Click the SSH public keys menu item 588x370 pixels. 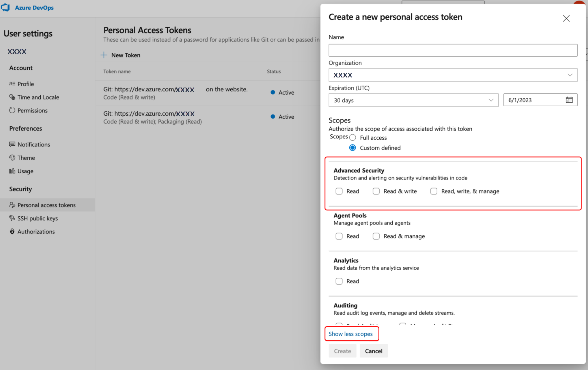pyautogui.click(x=38, y=218)
